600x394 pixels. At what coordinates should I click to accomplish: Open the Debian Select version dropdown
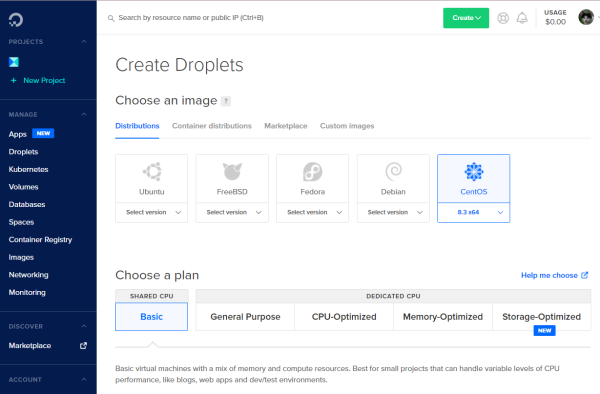coord(393,212)
